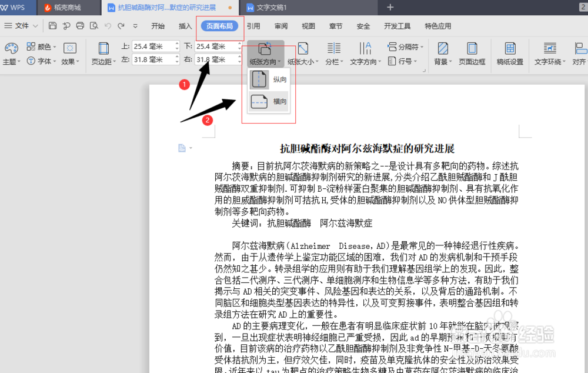Open the 纸张方向 dropdown

(265, 52)
